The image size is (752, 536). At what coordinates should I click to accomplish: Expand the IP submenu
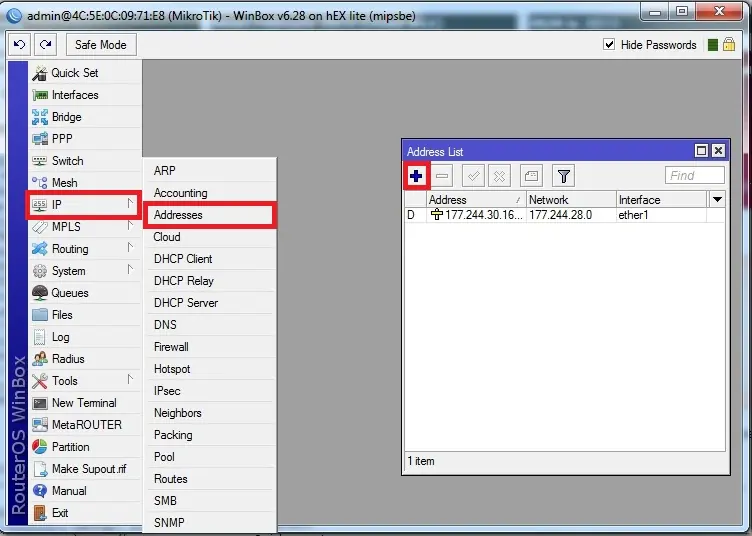(84, 205)
